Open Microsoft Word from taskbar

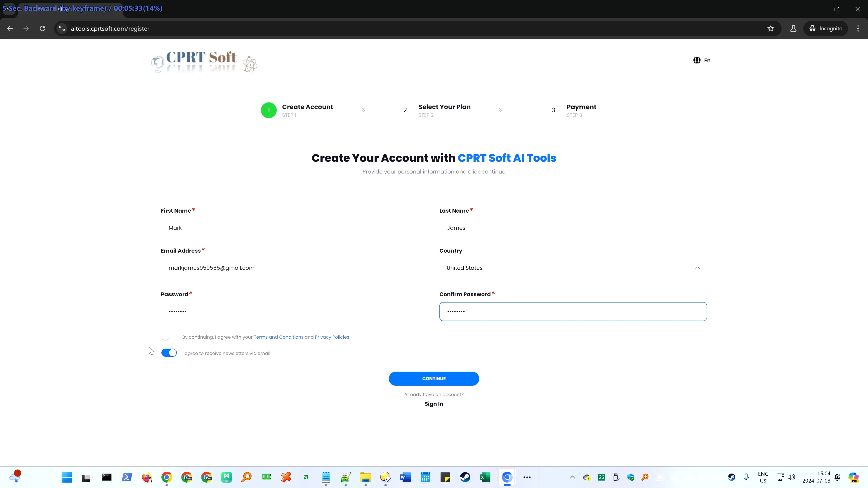tap(405, 477)
